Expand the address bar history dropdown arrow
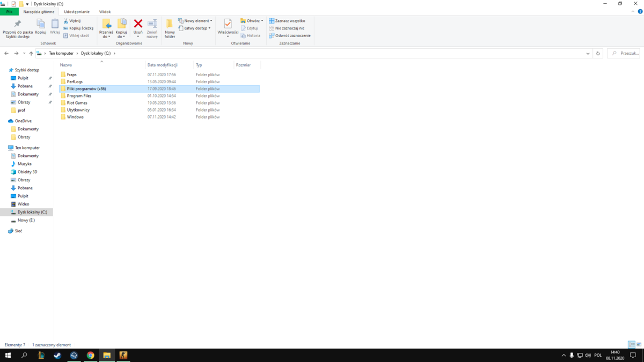 (588, 54)
